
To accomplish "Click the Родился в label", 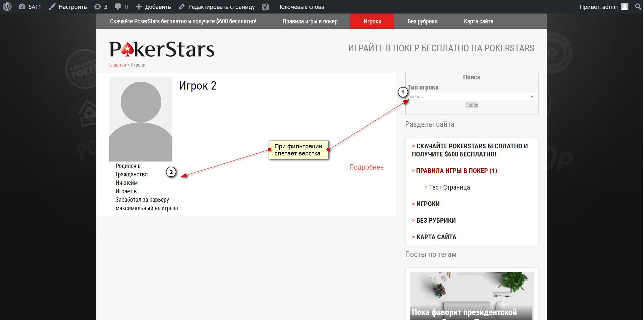I will 128,166.
